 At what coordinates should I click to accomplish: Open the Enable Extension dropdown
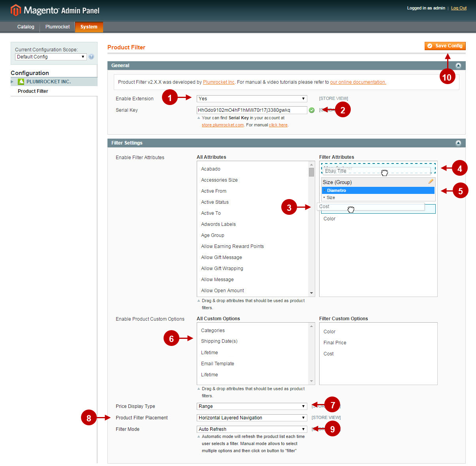[x=252, y=99]
